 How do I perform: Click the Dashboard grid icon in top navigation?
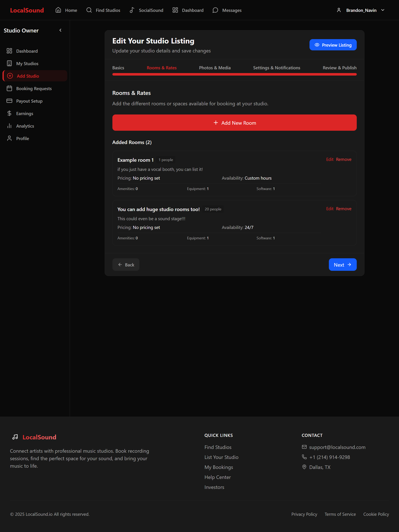tap(175, 10)
